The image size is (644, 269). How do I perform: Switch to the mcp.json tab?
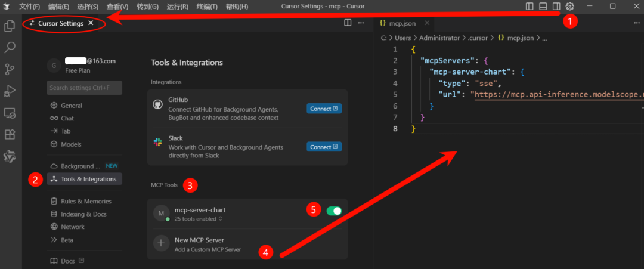coord(401,23)
